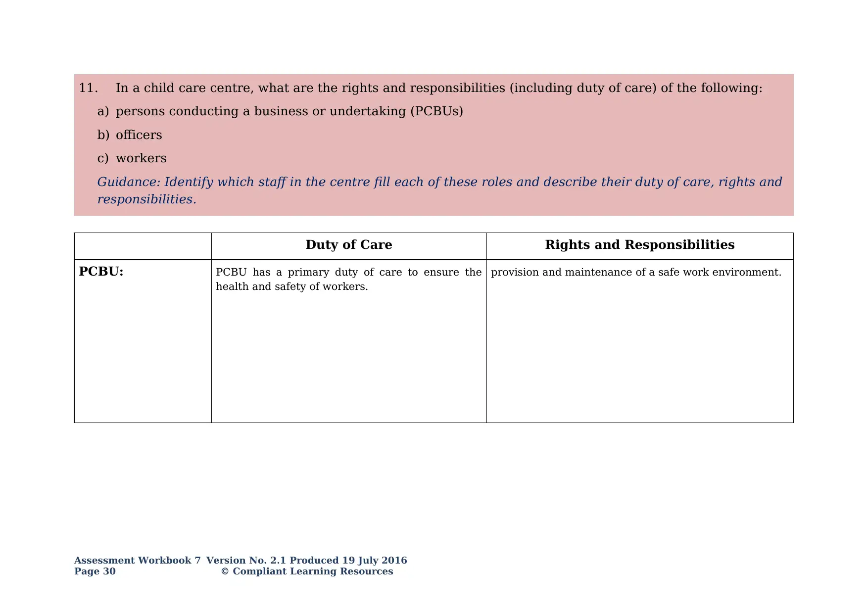Select list item c) workers
Screen dimensions: 868x614
(132, 158)
